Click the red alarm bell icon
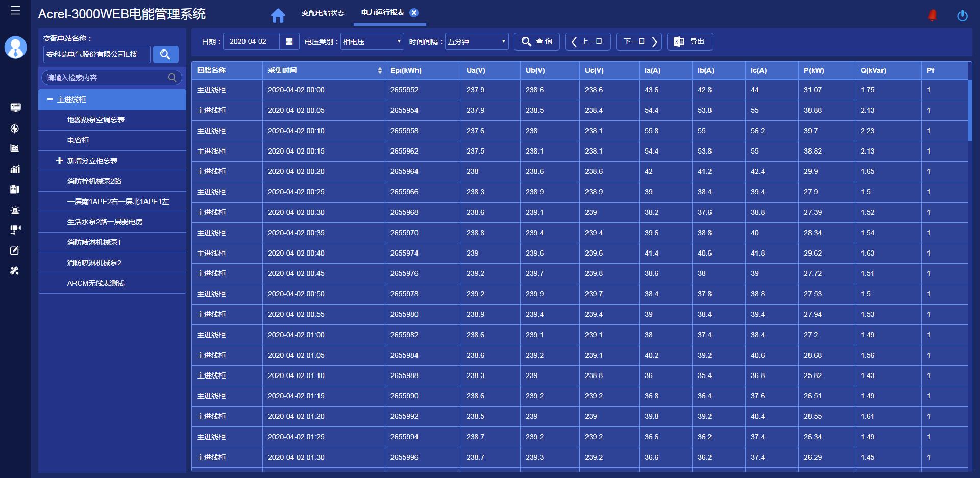This screenshot has width=980, height=478. pyautogui.click(x=932, y=15)
